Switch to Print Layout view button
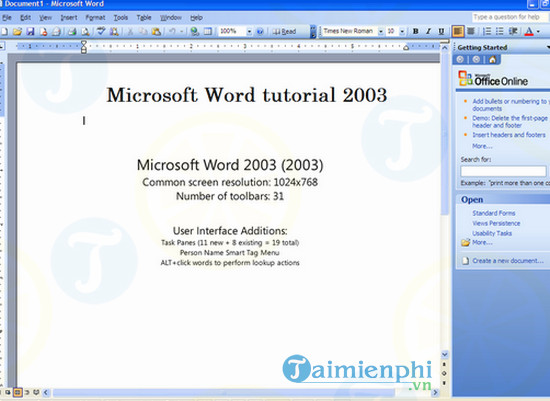 click(17, 392)
